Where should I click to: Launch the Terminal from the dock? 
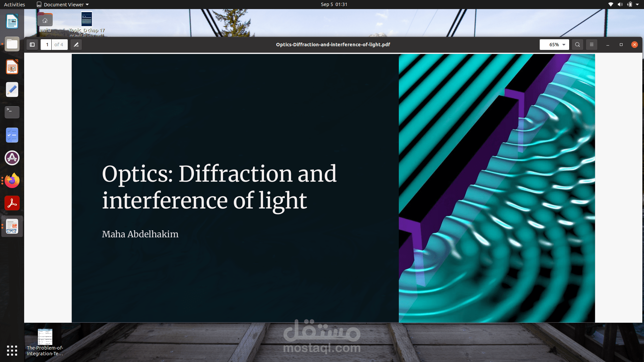(12, 112)
